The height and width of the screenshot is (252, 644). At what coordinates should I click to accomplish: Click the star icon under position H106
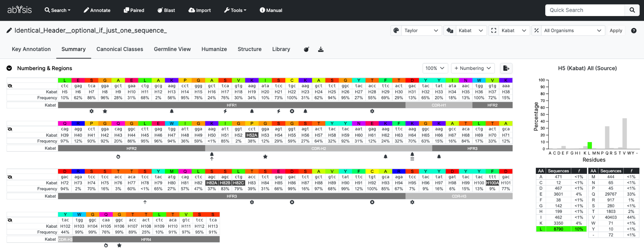click(119, 245)
